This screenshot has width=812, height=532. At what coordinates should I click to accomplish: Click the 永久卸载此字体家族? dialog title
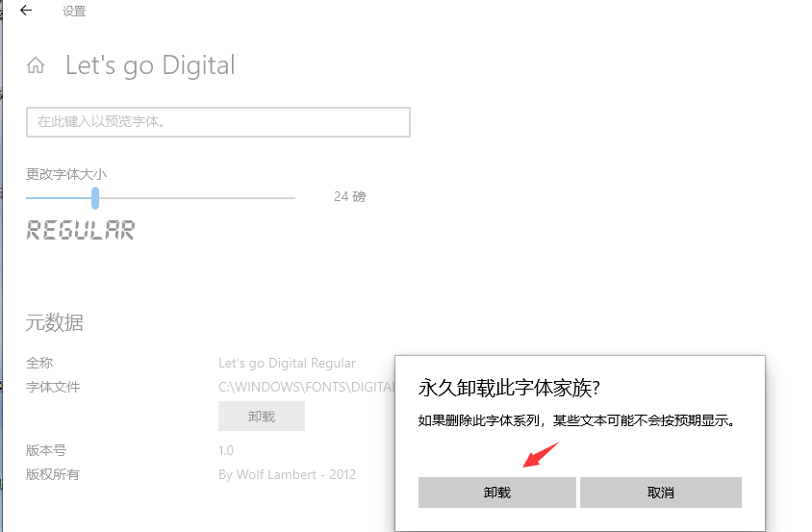point(509,388)
